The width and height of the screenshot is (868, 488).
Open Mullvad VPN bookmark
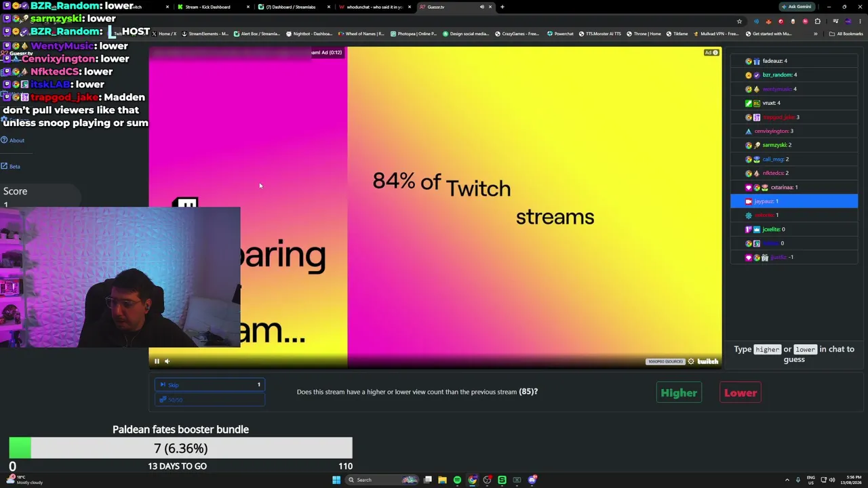717,34
